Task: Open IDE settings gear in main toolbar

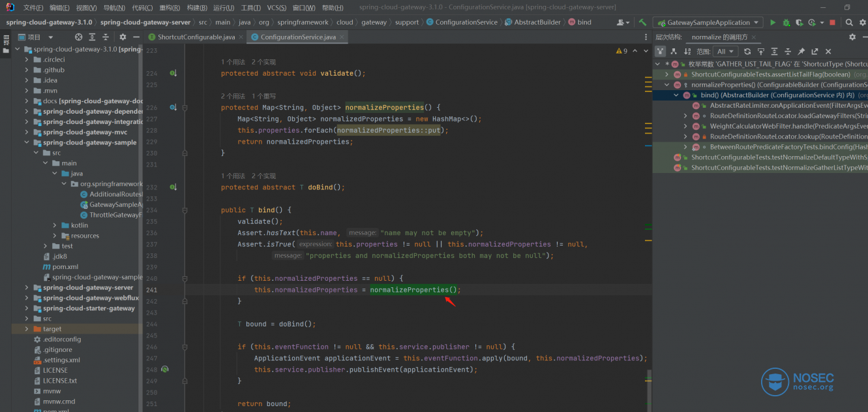Action: [861, 22]
